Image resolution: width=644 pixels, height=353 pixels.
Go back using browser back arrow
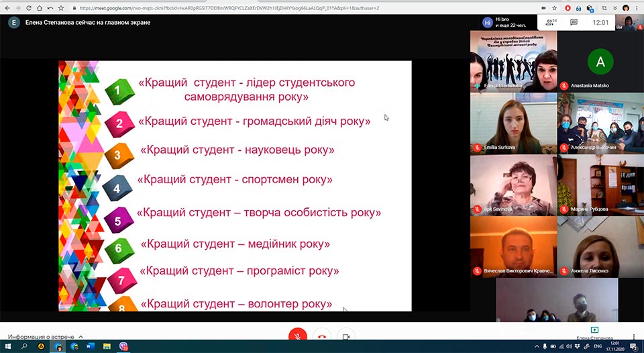7,8
